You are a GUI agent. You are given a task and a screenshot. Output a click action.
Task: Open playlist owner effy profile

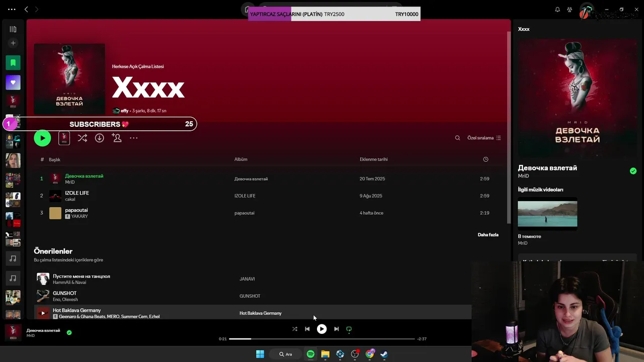(124, 111)
